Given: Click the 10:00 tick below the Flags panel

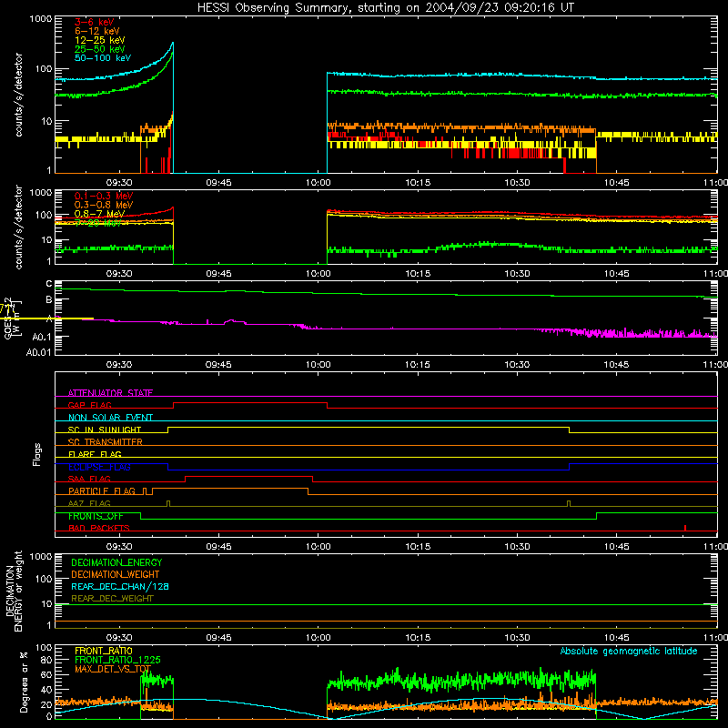Looking at the screenshot, I should [x=318, y=547].
